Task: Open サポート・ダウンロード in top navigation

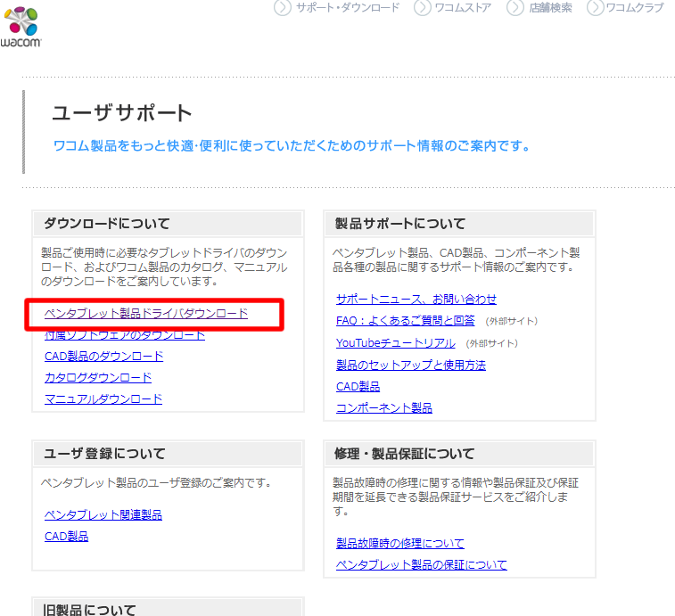Action: (x=348, y=8)
